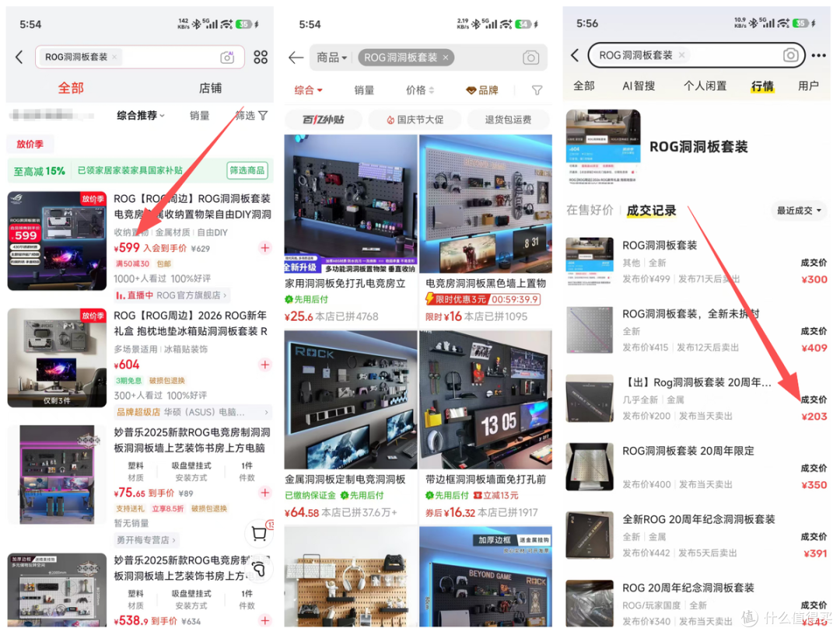Tap back arrow in left shopping app

click(x=19, y=58)
